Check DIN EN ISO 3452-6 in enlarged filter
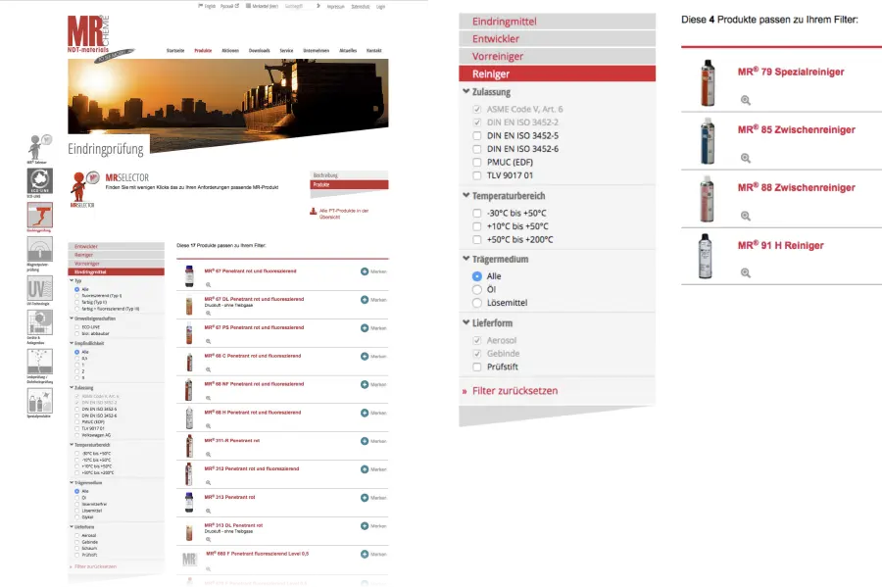882x588 pixels. (477, 149)
